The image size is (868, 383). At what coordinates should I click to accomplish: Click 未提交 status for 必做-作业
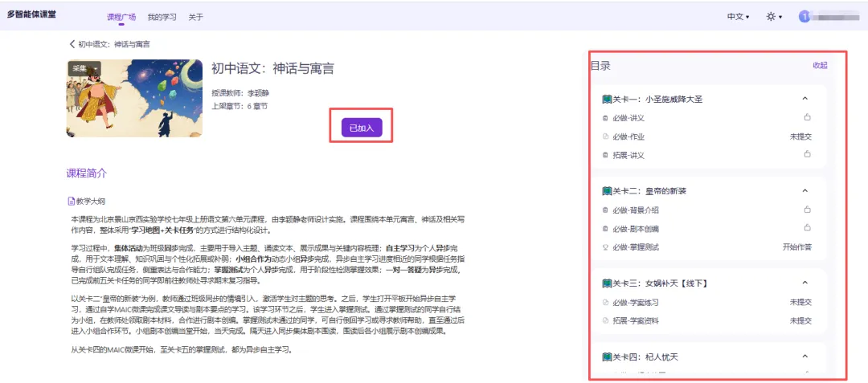pos(800,136)
